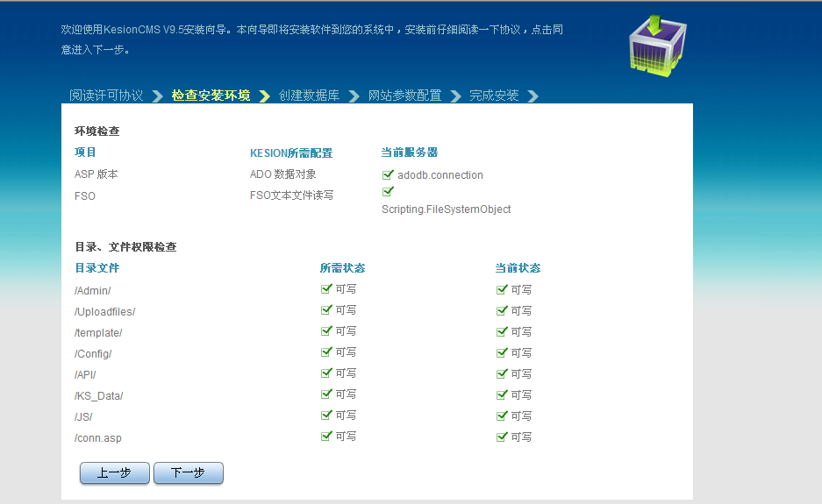Viewport: 822px width, 504px height.
Task: Select the 完成安装 step
Action: tap(494, 96)
